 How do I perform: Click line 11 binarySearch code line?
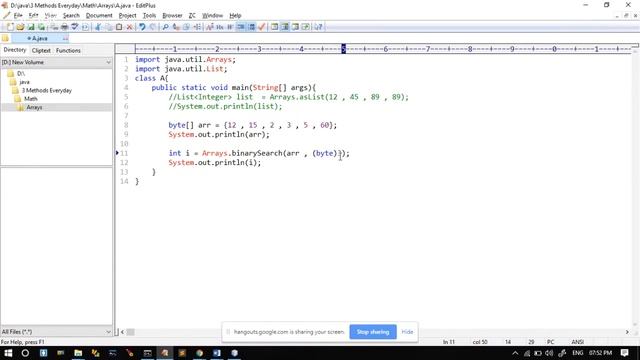(x=259, y=153)
